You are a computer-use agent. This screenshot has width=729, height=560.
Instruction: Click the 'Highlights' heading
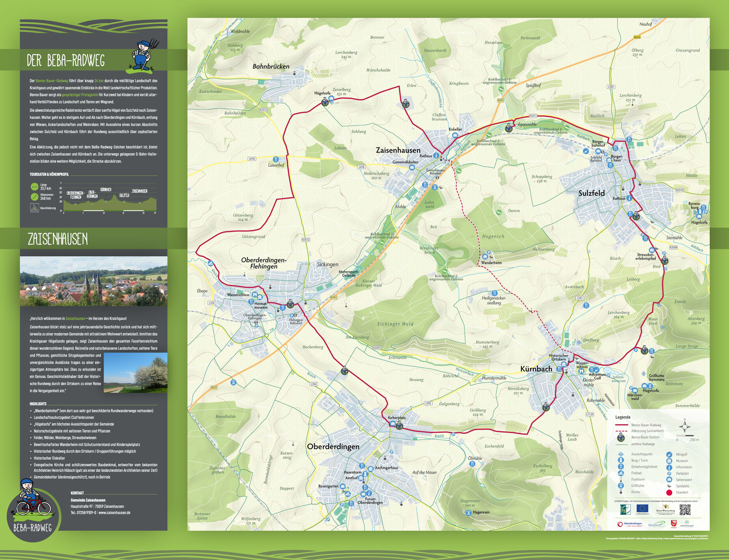click(38, 404)
